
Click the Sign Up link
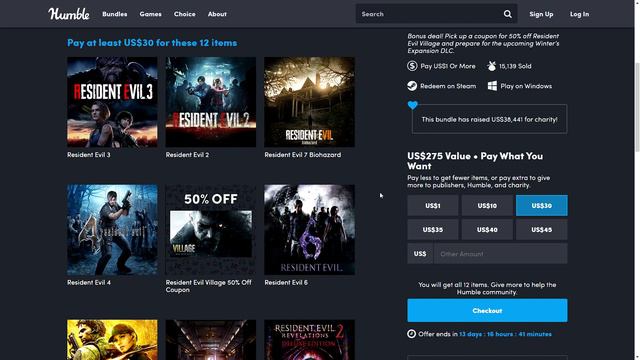[541, 14]
